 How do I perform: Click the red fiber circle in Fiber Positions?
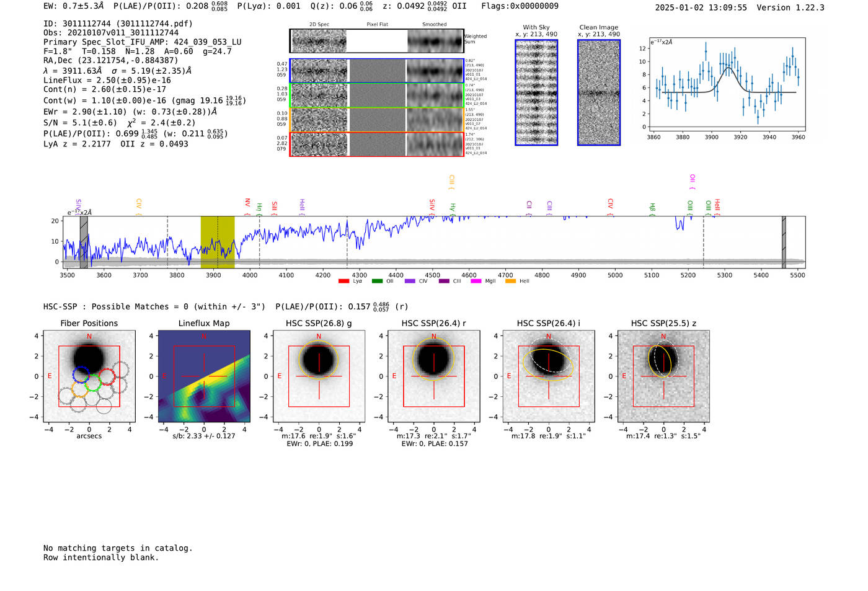[107, 376]
